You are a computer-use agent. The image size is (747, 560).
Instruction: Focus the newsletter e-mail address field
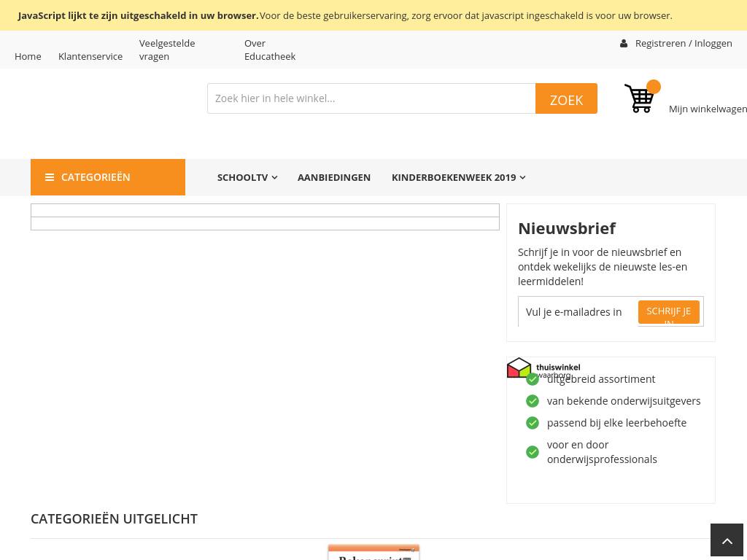point(578,312)
